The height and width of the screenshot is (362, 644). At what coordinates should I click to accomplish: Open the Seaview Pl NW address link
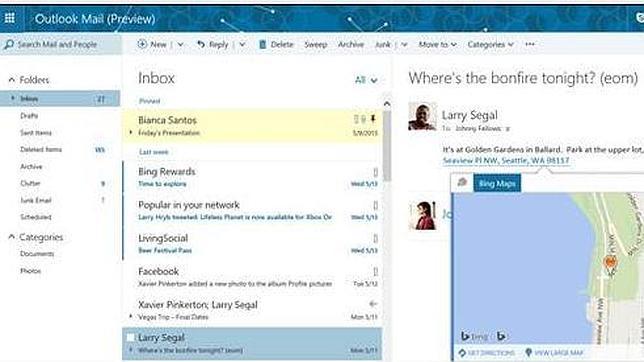coord(506,161)
